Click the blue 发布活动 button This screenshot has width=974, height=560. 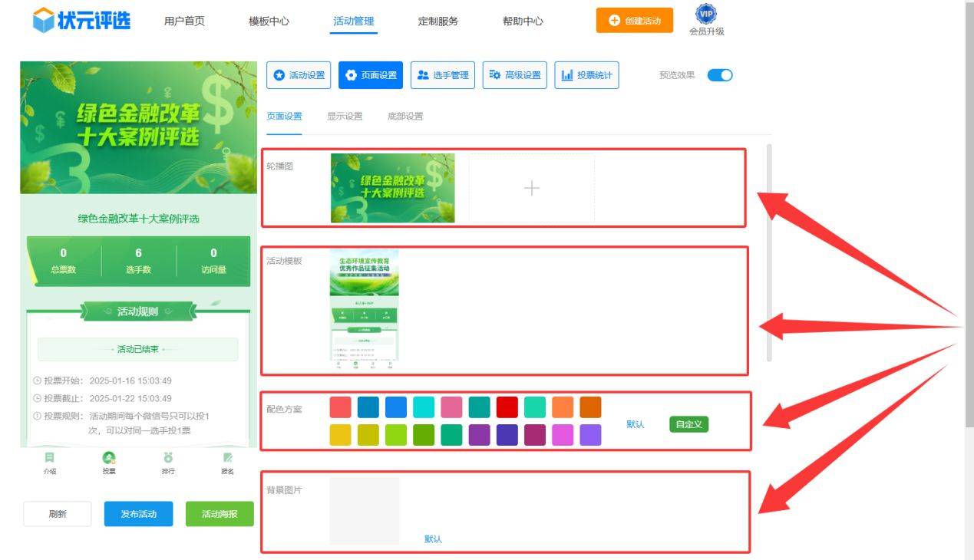[139, 514]
